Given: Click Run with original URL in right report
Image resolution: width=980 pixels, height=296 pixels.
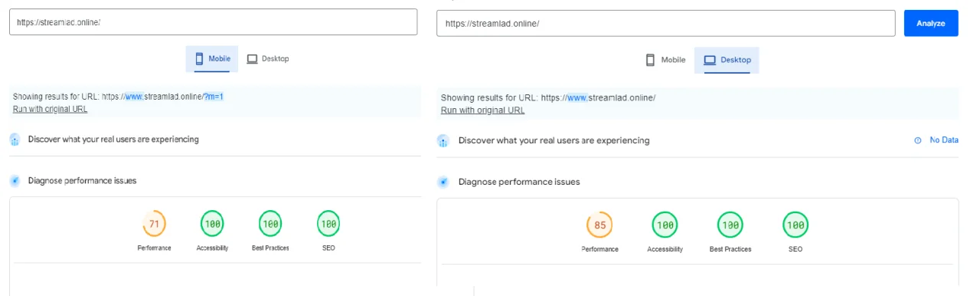Looking at the screenshot, I should 482,110.
